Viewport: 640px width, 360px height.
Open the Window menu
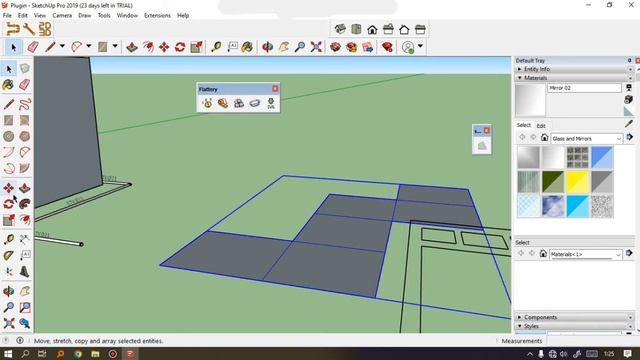(127, 15)
